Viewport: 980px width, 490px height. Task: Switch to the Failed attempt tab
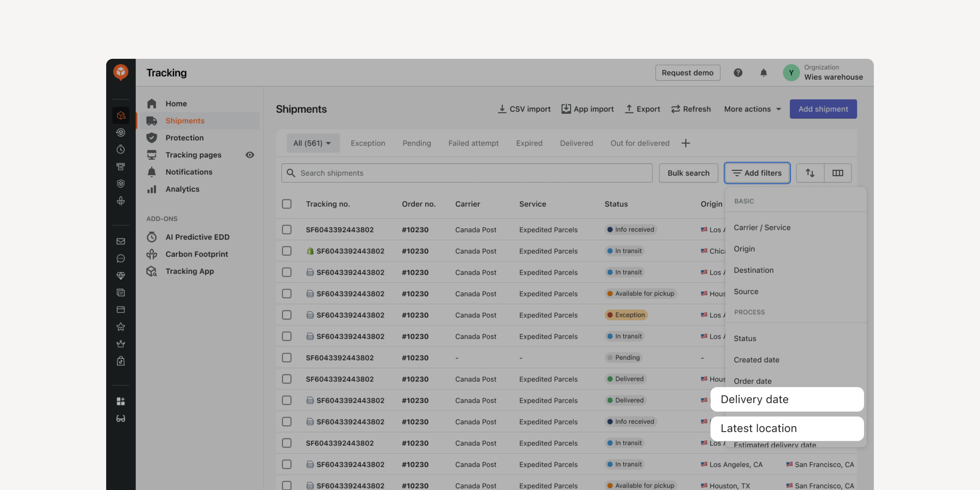[473, 143]
